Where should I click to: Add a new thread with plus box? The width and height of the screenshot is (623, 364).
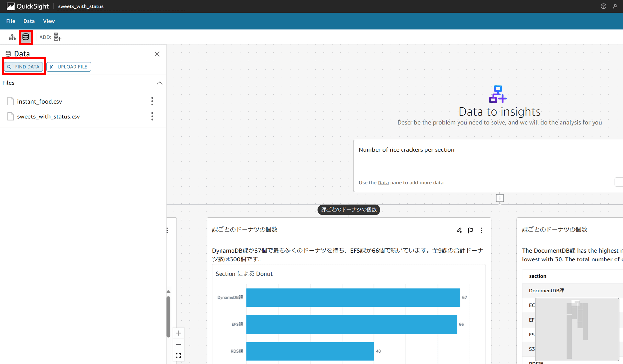click(500, 198)
